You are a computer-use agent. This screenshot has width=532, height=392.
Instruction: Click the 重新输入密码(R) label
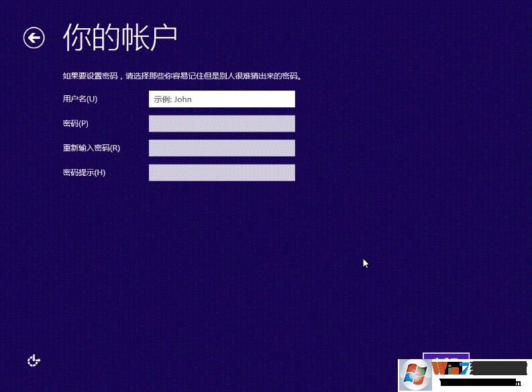pos(92,148)
